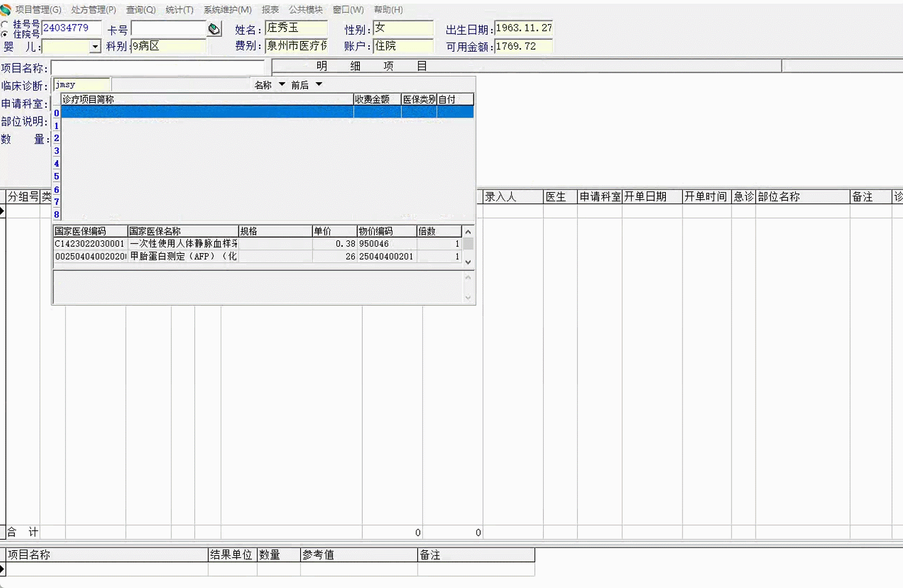
Task: Click the 费别 field showing 泉州市医疗
Action: coord(296,46)
